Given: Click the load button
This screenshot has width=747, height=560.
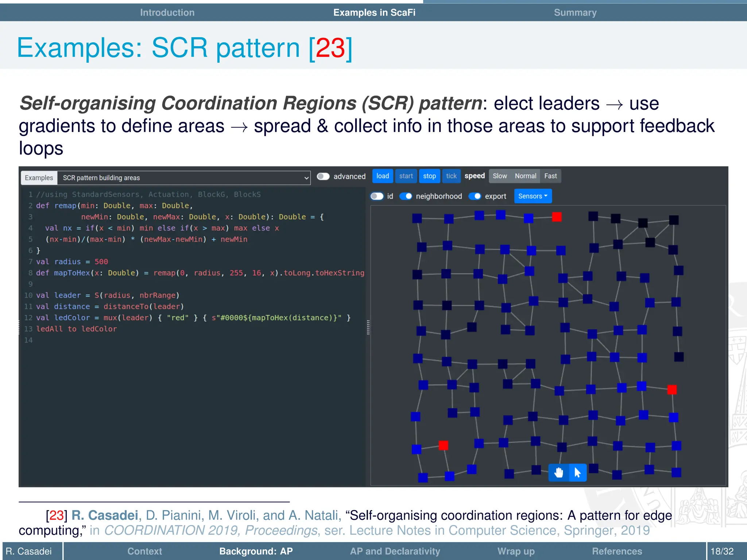Looking at the screenshot, I should pos(383,176).
